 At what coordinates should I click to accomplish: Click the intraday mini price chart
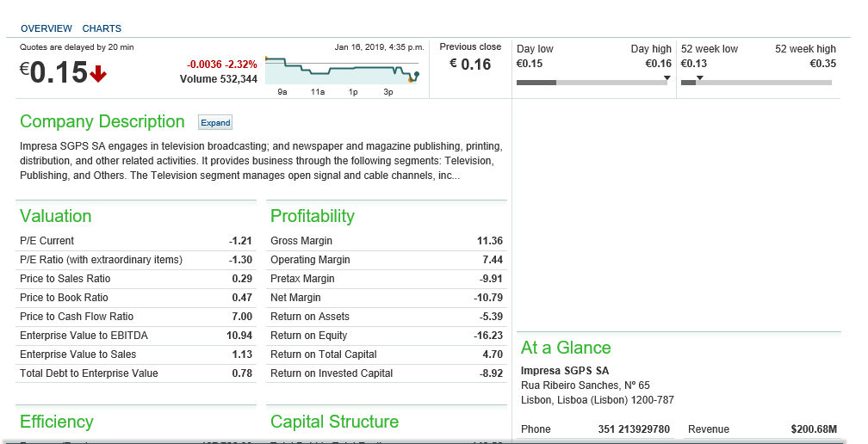coord(342,70)
